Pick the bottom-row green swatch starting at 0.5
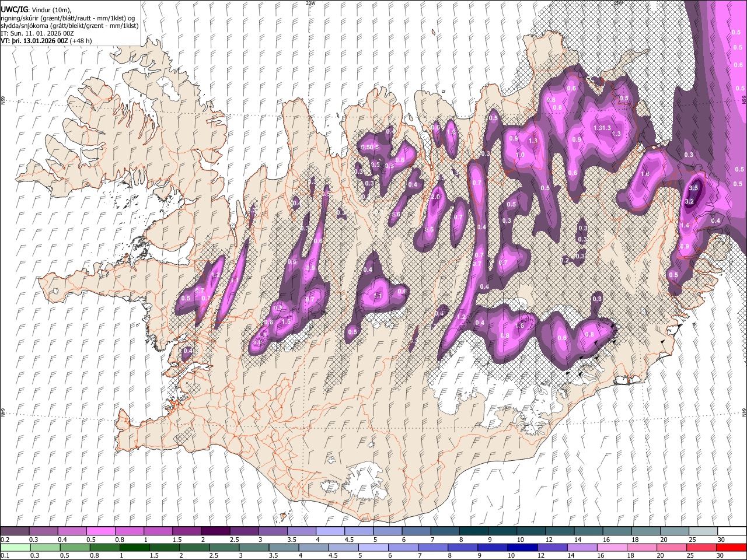The image size is (747, 560). tap(75, 547)
